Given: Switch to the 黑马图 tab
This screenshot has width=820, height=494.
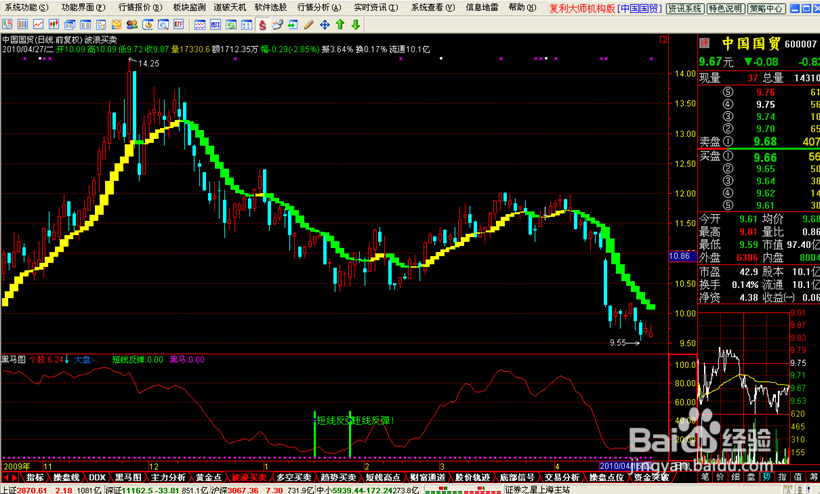Looking at the screenshot, I should tap(128, 477).
